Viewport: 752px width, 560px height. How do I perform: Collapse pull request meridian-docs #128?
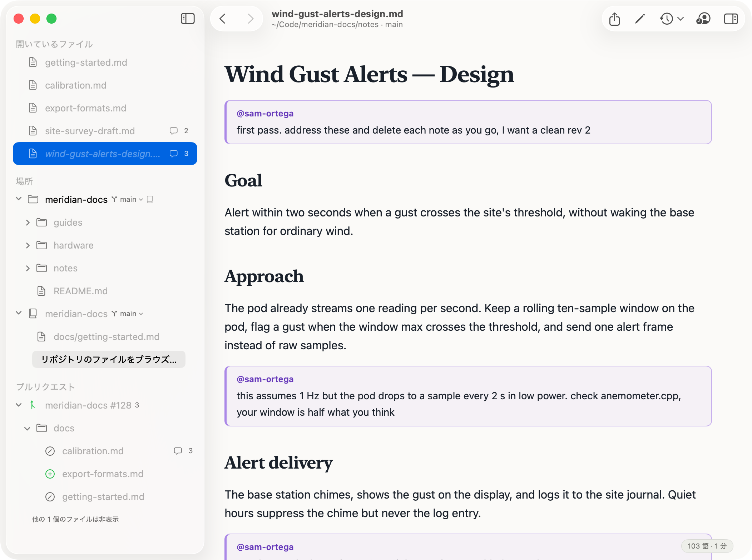[x=19, y=405]
